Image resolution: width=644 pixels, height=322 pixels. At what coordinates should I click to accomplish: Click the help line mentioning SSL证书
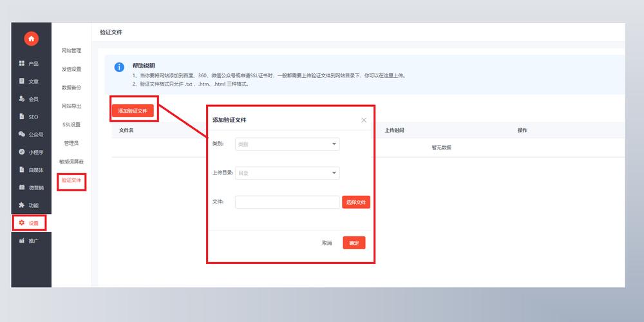269,75
